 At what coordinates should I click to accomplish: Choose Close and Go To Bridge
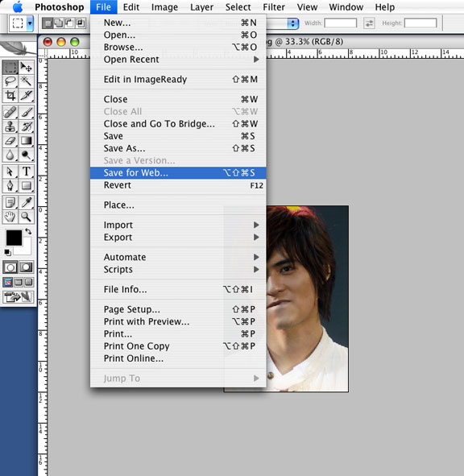click(178, 123)
